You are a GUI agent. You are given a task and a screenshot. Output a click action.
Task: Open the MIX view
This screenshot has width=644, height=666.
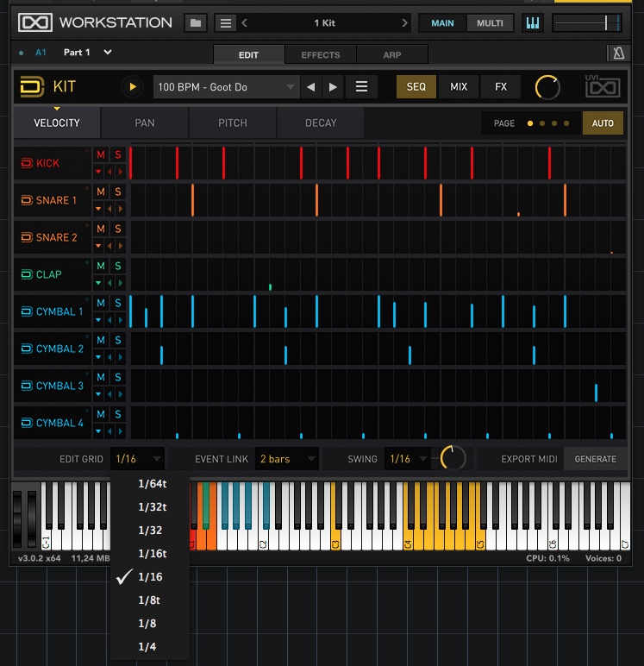(x=459, y=86)
